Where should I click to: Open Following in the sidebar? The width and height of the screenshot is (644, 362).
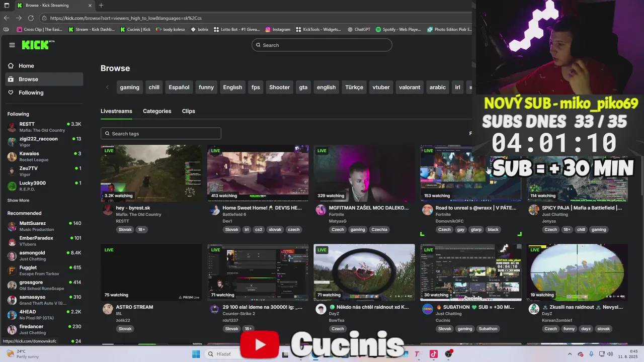31,93
